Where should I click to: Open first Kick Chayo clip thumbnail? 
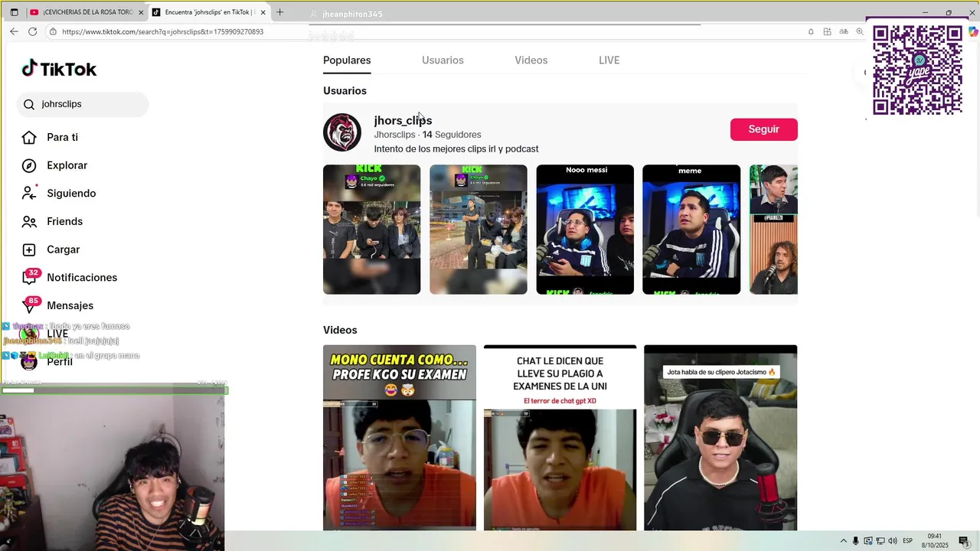(371, 230)
